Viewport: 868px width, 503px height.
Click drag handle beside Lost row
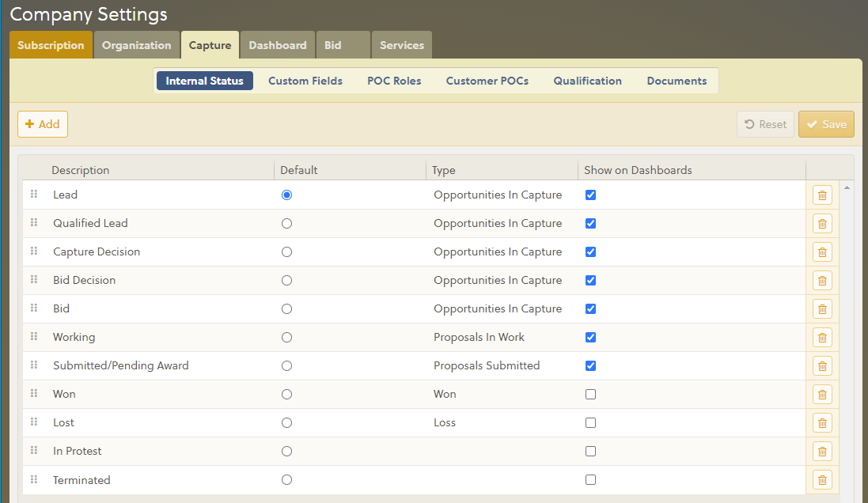click(x=34, y=422)
